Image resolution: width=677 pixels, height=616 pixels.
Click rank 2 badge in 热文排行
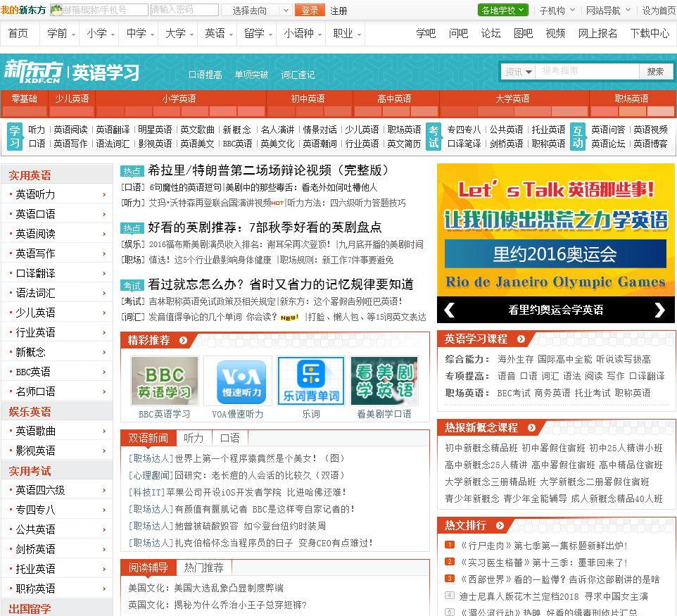(450, 562)
